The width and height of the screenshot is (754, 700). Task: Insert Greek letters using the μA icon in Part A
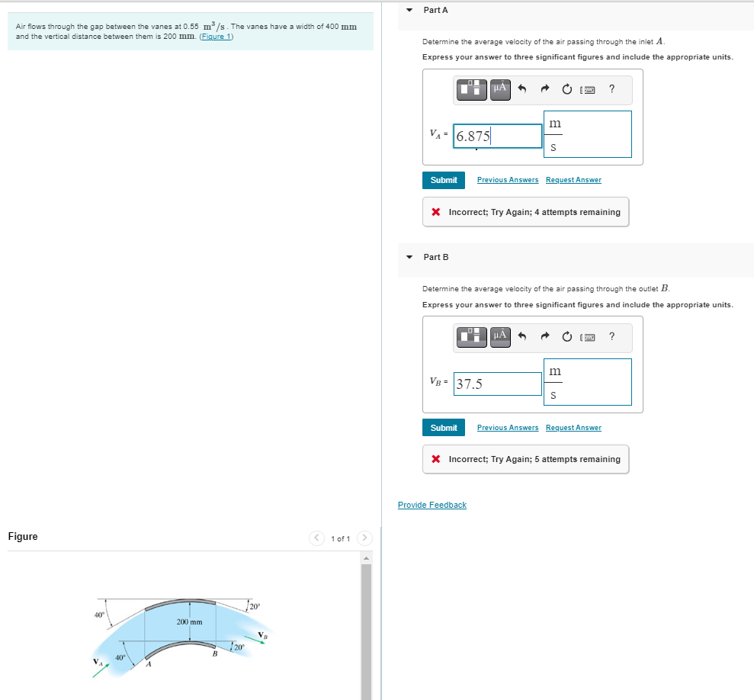(500, 89)
